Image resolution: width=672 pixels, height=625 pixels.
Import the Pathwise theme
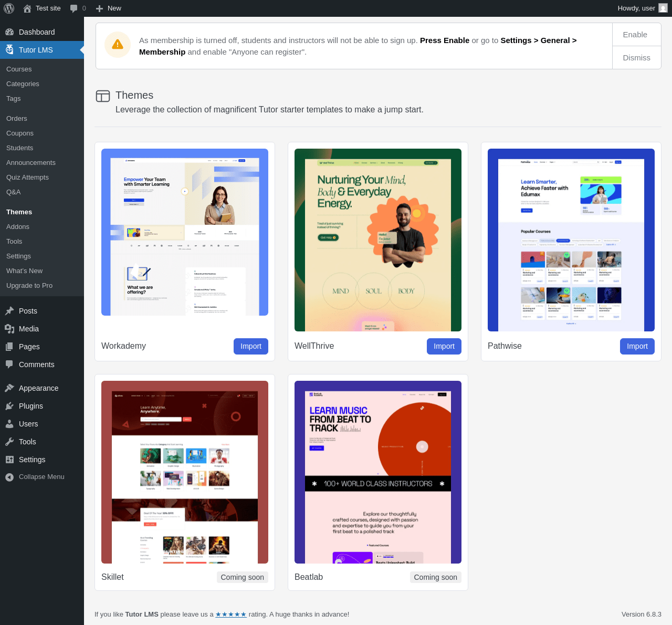point(637,346)
